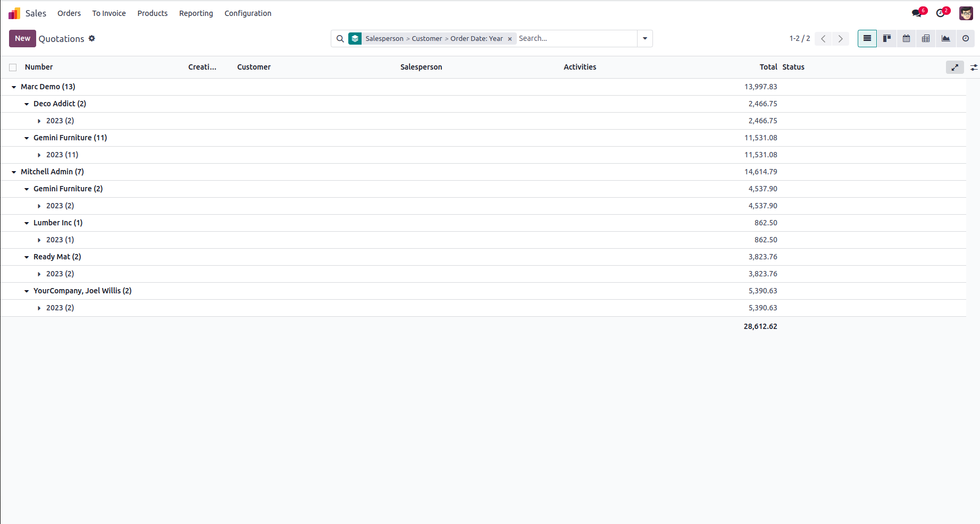
Task: Collapse Gemini Furniture (11) group
Action: click(x=27, y=138)
